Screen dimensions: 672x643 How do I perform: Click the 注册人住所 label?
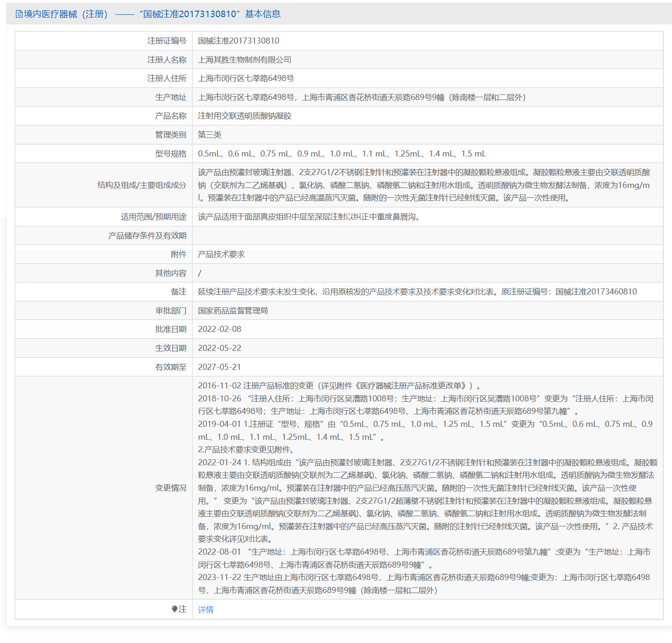pos(167,78)
